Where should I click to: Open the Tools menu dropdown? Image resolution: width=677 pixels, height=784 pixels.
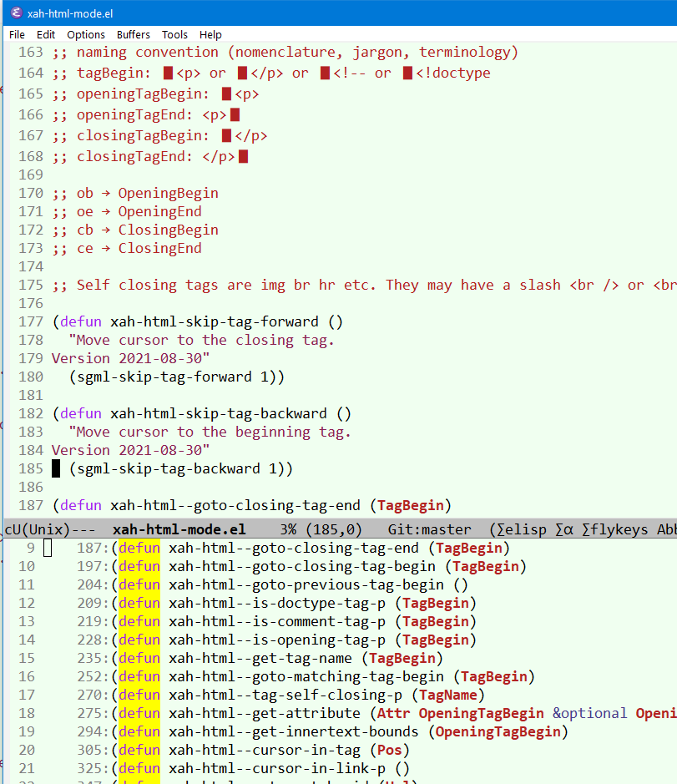pyautogui.click(x=174, y=34)
